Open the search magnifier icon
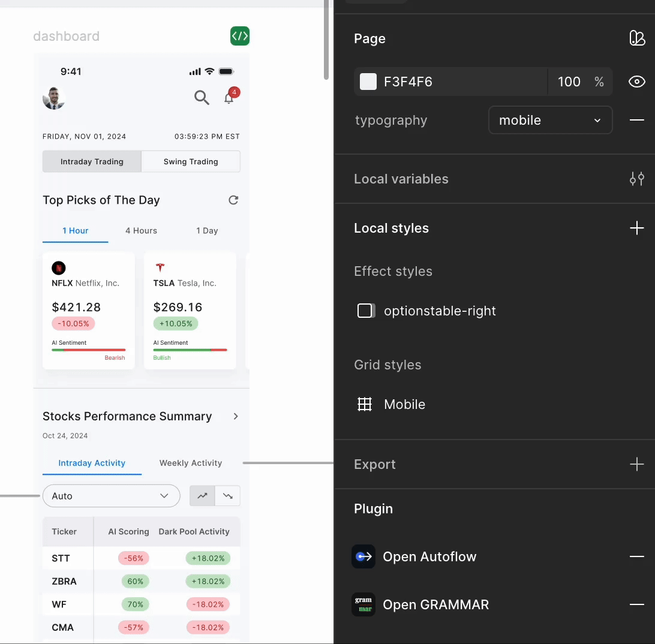 (x=202, y=97)
